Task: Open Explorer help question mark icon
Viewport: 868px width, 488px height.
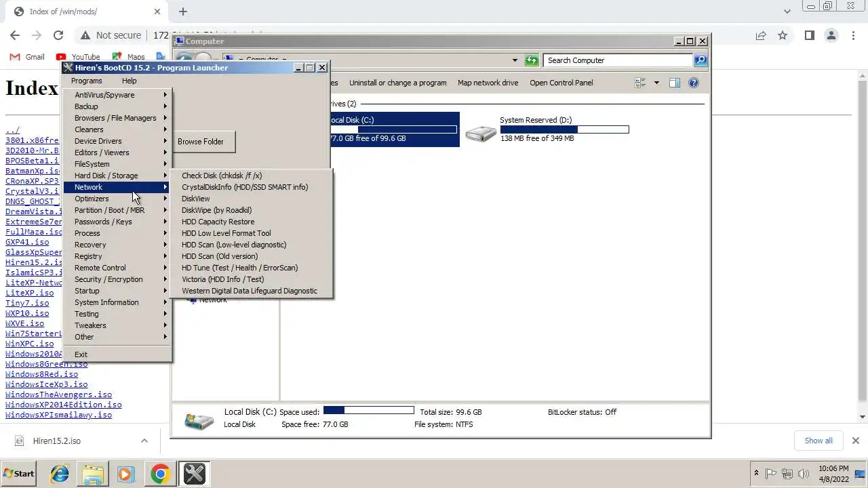Action: tap(693, 83)
